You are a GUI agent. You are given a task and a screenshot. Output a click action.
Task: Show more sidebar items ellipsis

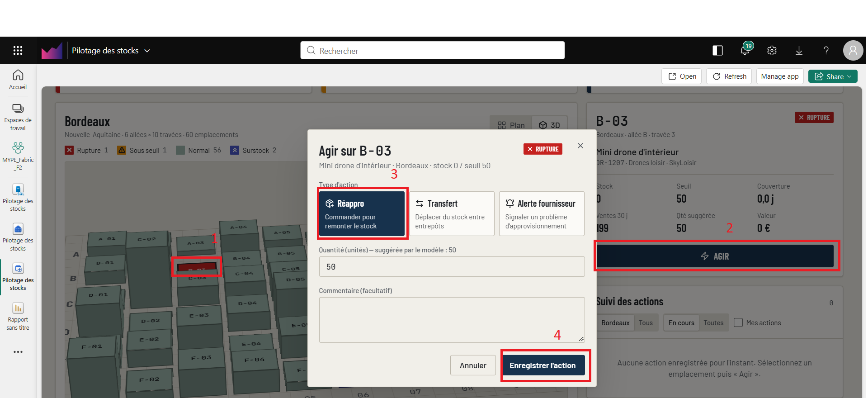pos(18,352)
